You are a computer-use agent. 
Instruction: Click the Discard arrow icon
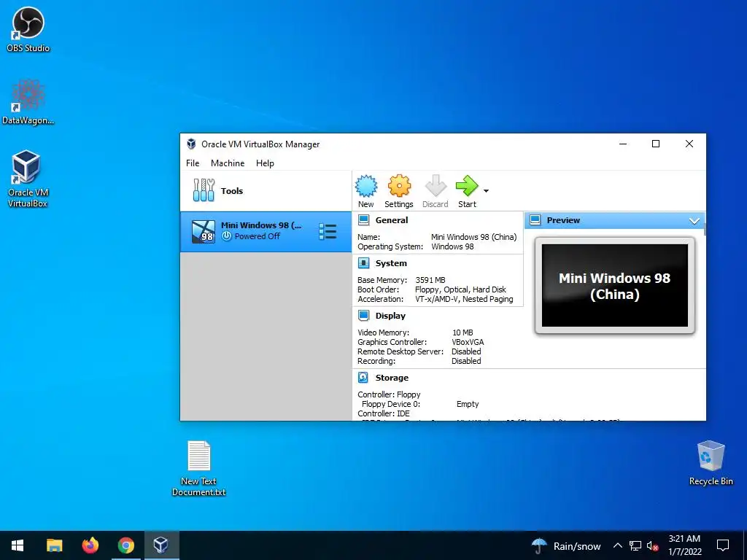click(x=436, y=186)
